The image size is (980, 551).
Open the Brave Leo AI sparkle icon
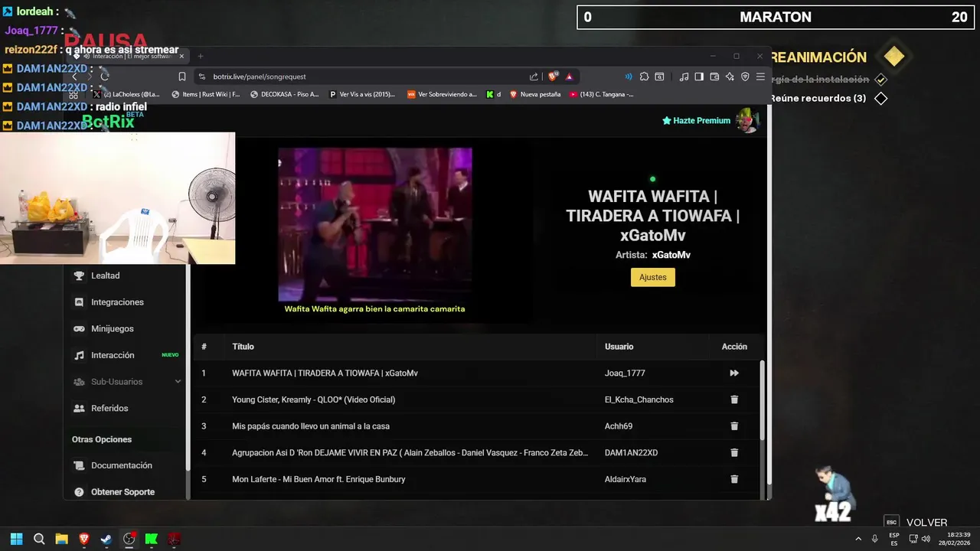pos(730,77)
